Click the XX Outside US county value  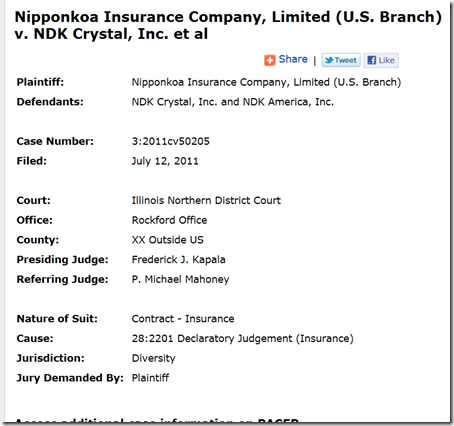pos(167,240)
